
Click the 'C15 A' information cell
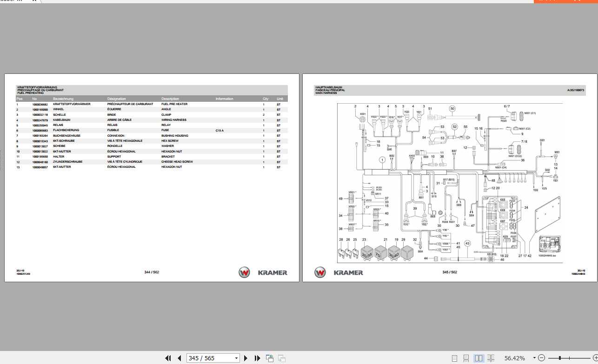click(219, 130)
